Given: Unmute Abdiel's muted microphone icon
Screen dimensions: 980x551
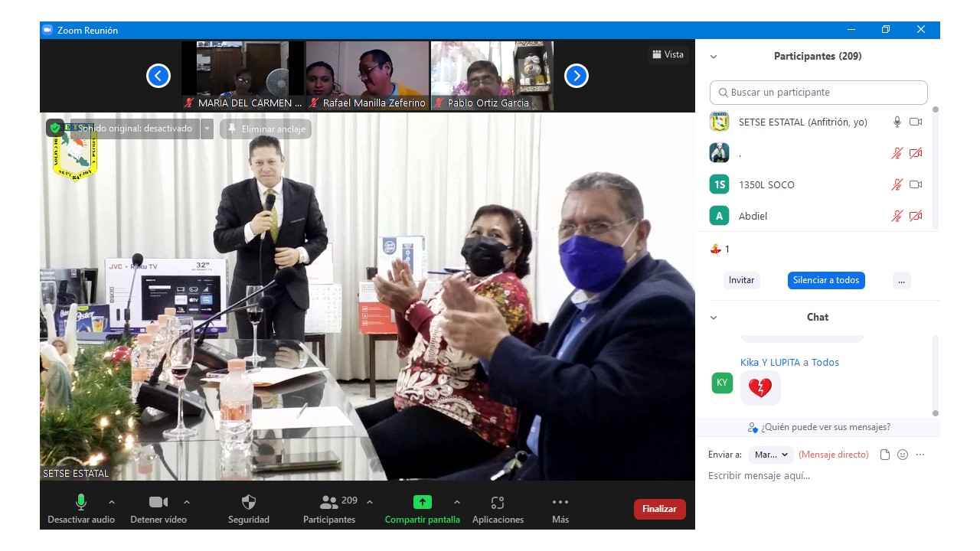Looking at the screenshot, I should (897, 216).
